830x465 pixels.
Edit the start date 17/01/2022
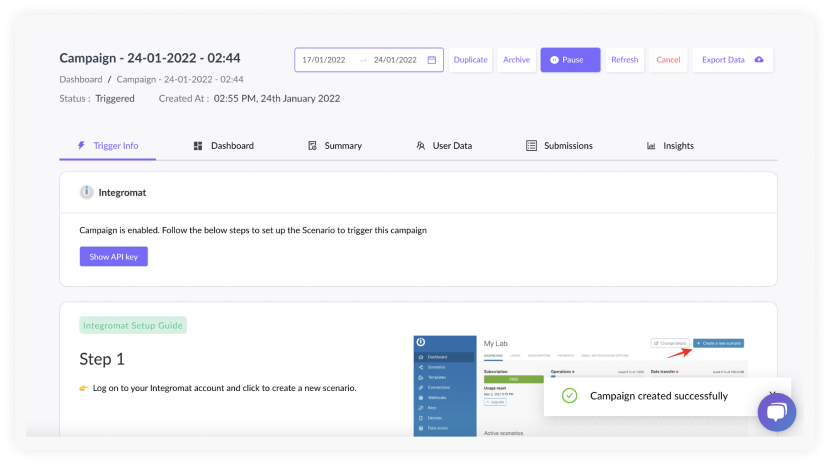pyautogui.click(x=324, y=60)
